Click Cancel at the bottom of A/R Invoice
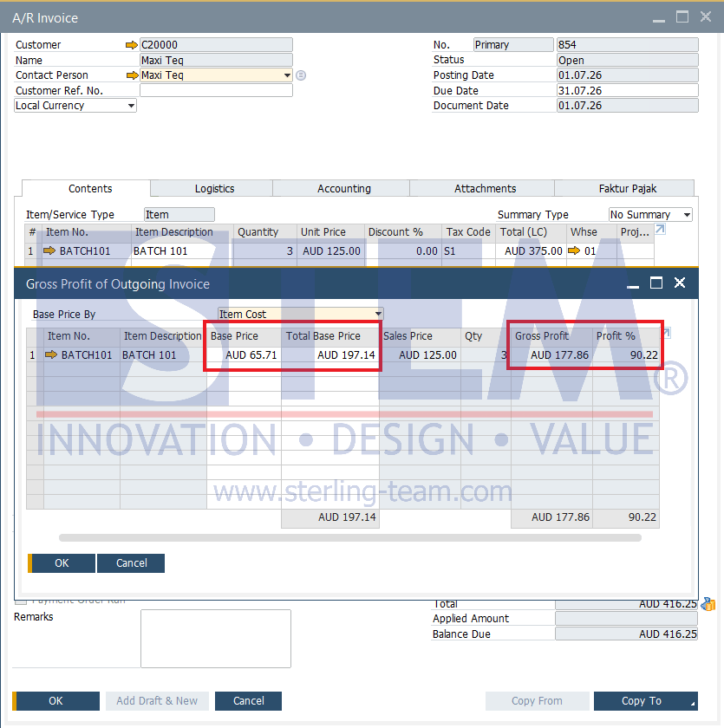 pyautogui.click(x=249, y=701)
